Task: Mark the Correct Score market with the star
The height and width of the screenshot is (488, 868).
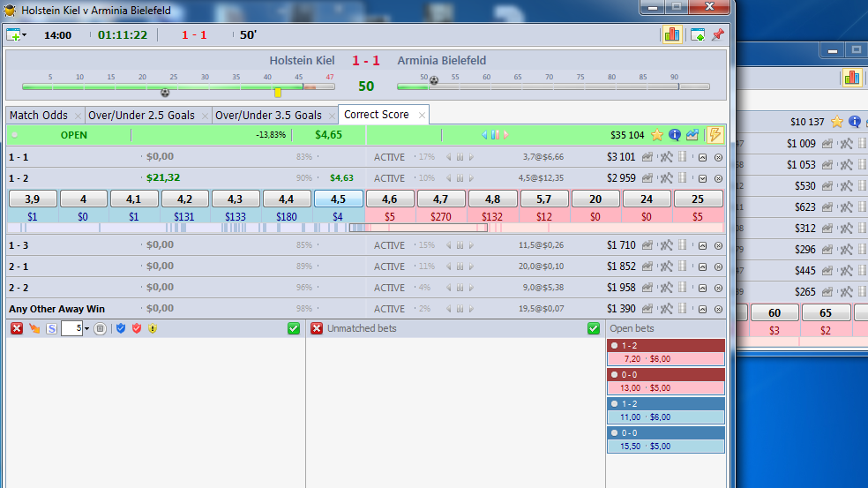Action: tap(657, 135)
